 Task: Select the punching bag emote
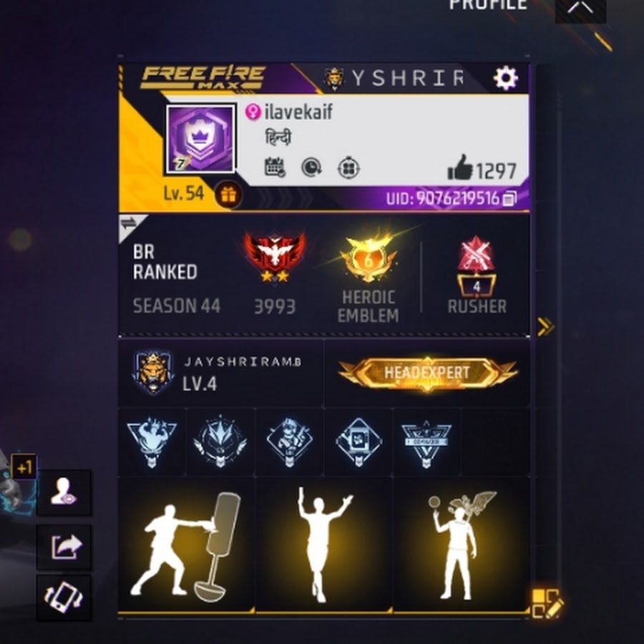pyautogui.click(x=186, y=545)
